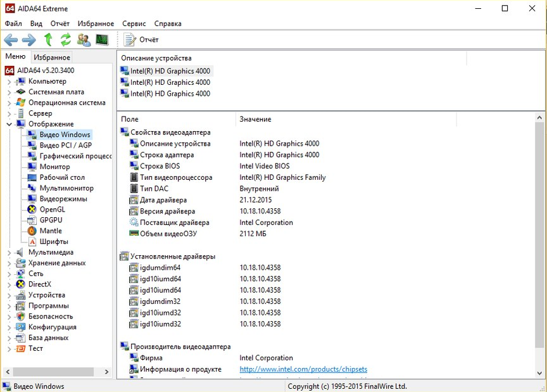Open the users icon in the toolbar
547x392 pixels.
[84, 39]
